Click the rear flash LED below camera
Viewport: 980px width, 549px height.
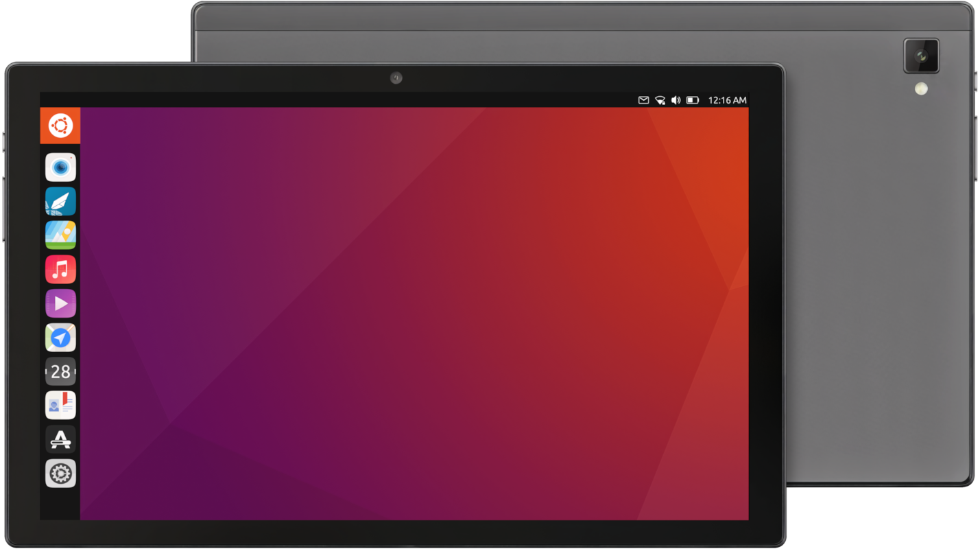(x=921, y=89)
